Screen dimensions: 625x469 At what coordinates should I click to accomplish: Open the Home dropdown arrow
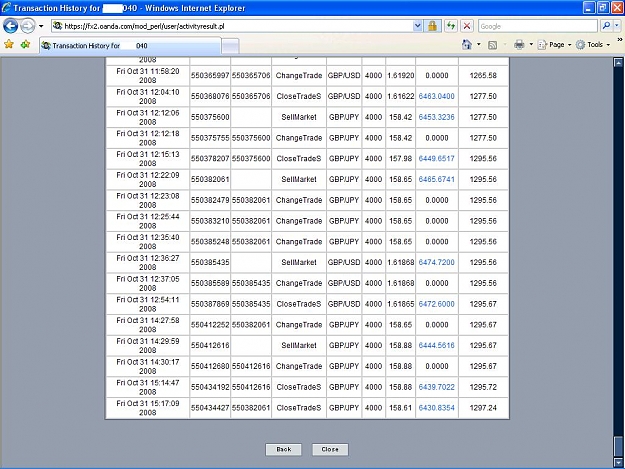click(x=479, y=45)
